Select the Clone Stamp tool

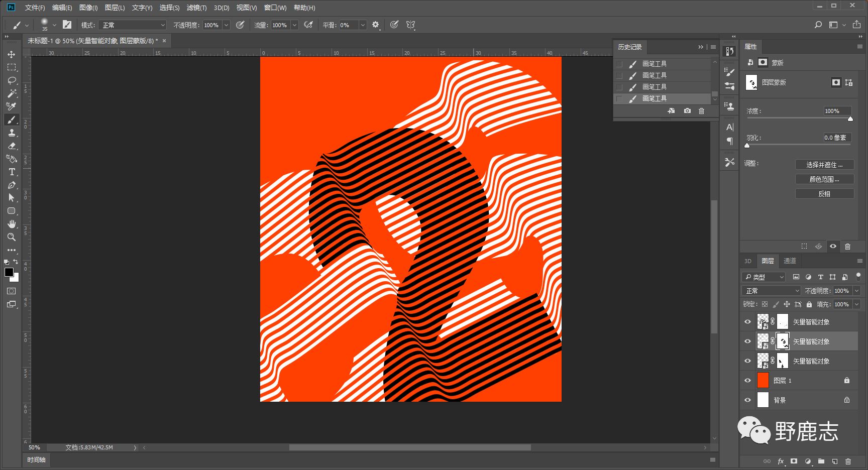click(12, 133)
